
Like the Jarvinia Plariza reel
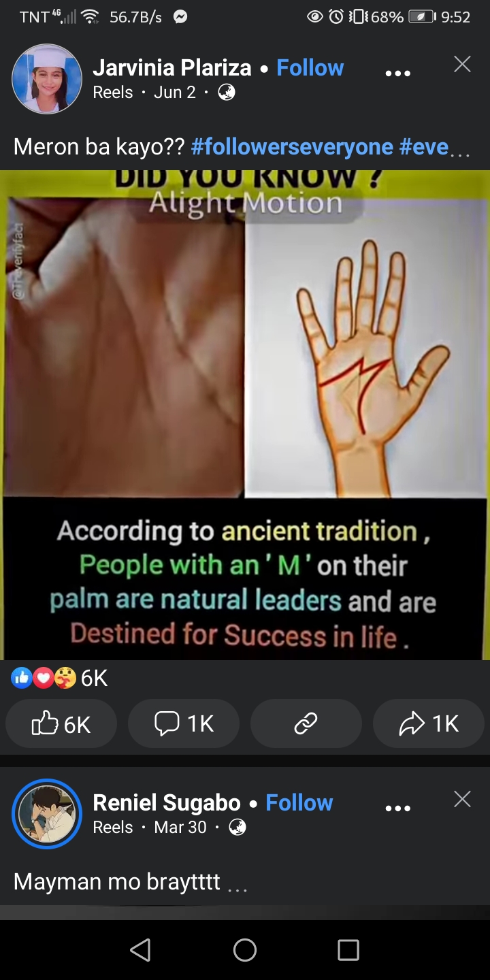point(61,724)
